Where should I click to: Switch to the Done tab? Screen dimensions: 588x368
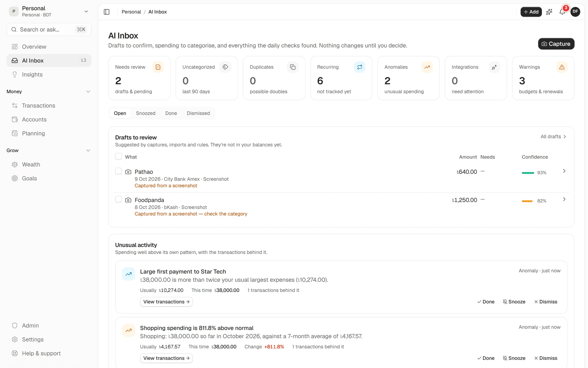171,113
